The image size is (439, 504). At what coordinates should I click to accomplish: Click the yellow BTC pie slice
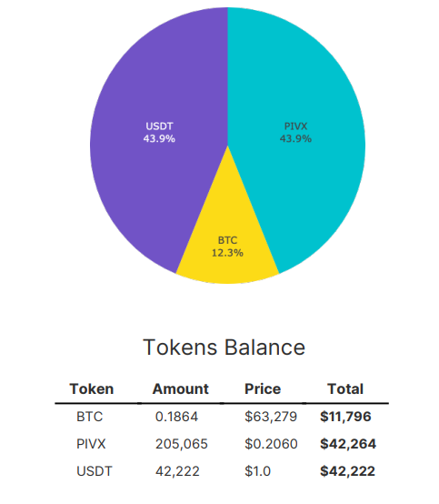click(227, 237)
